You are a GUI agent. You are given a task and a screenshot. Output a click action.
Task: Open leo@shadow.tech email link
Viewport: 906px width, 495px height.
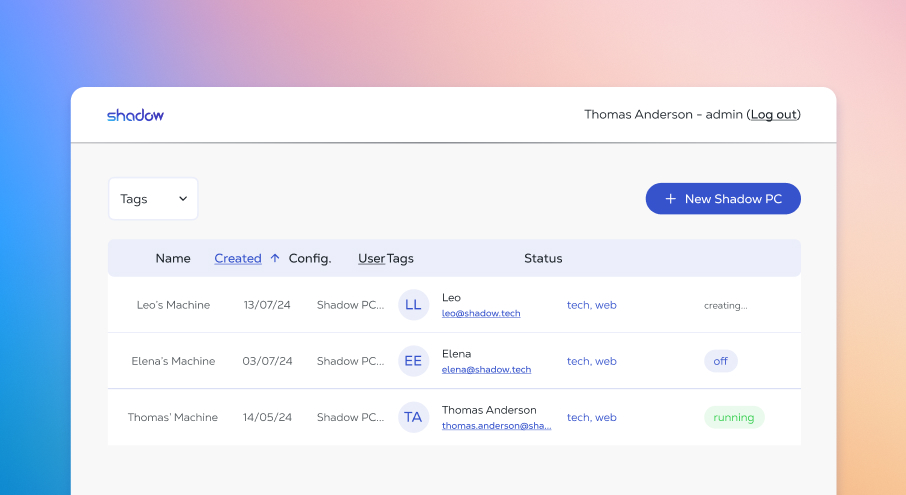tap(481, 313)
